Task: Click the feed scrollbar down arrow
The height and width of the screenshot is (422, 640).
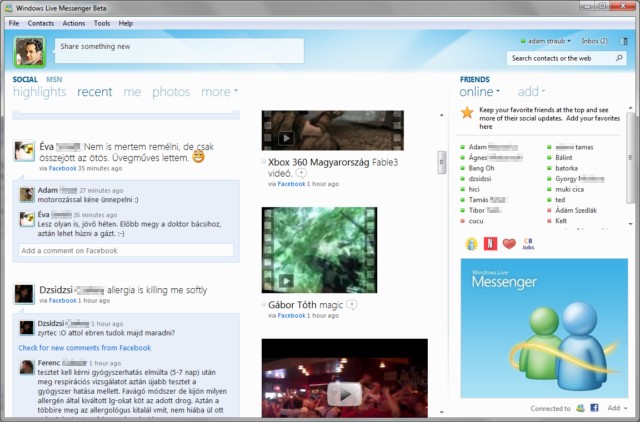Action: 441,413
